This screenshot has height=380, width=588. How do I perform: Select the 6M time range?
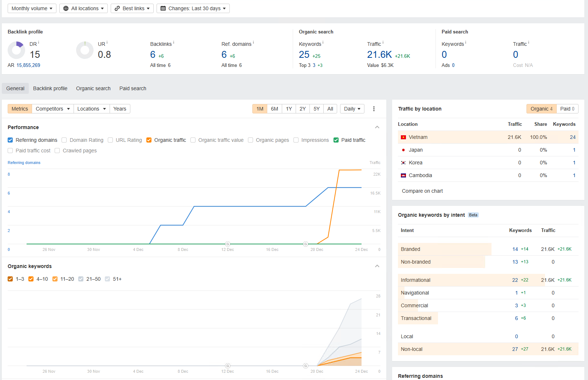275,109
